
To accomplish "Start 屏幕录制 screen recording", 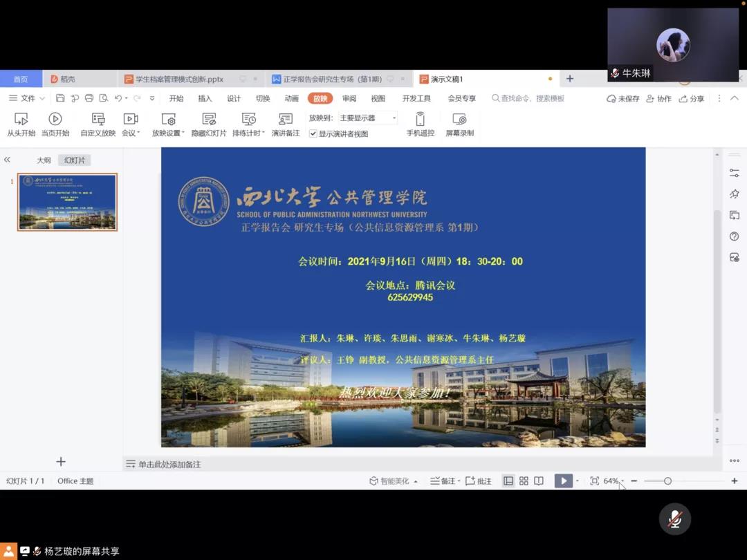I will pos(459,120).
